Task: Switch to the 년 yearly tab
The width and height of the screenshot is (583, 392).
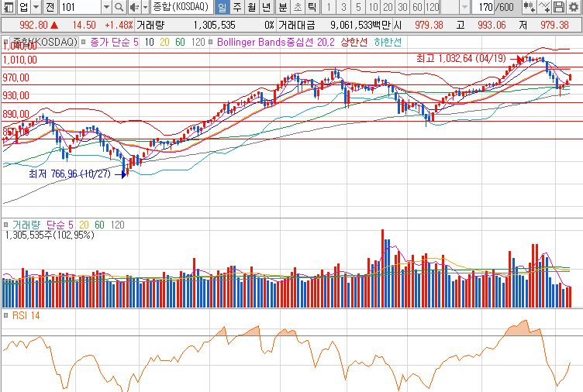Action: (266, 7)
